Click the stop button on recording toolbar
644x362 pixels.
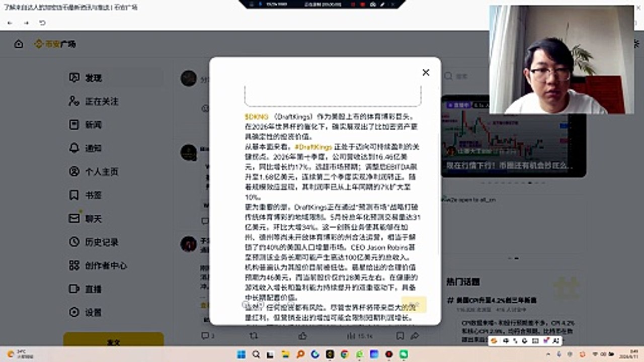click(363, 4)
